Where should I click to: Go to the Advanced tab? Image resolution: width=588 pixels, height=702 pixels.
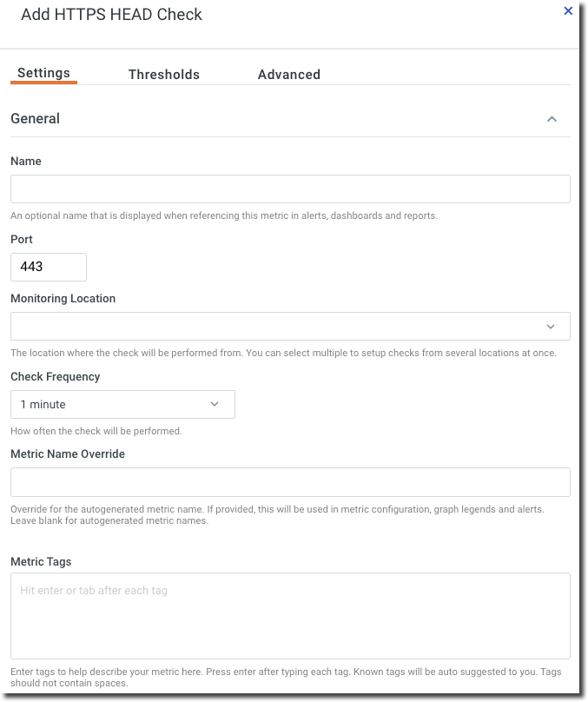tap(288, 75)
